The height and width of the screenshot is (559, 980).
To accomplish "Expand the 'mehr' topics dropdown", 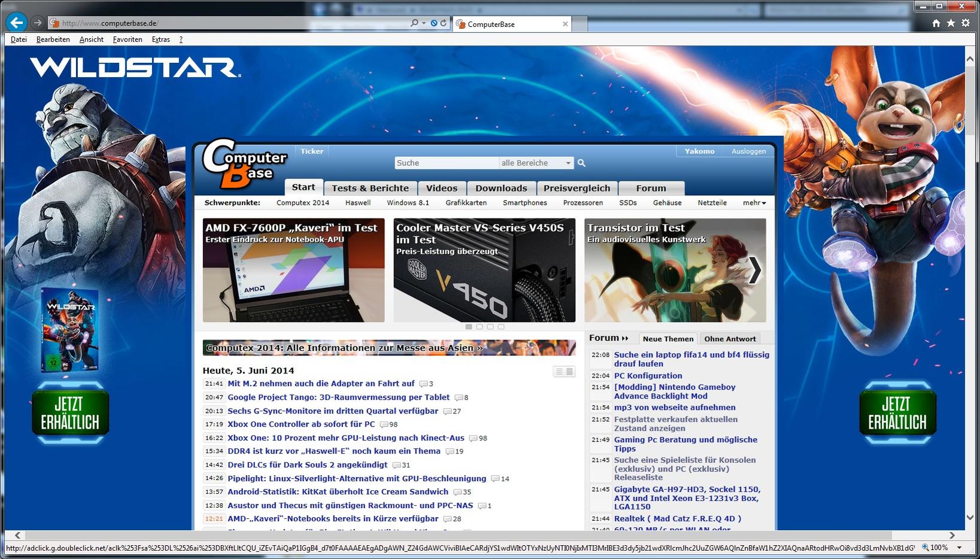I will [x=754, y=203].
